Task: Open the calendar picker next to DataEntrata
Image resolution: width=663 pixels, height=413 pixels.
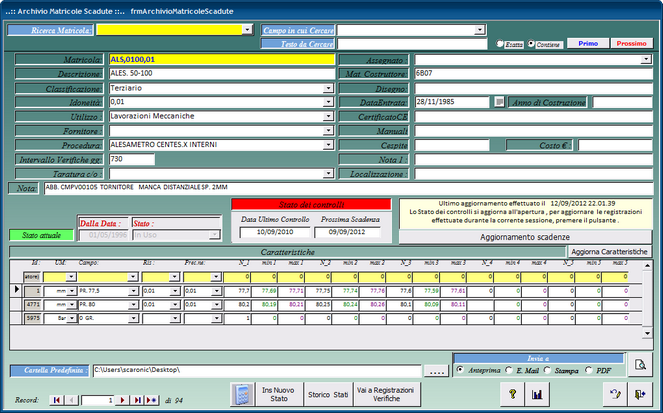Action: [499, 102]
